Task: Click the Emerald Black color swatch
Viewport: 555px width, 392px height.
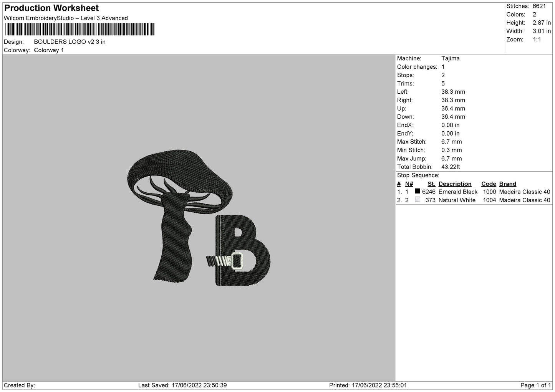Action: tap(417, 191)
